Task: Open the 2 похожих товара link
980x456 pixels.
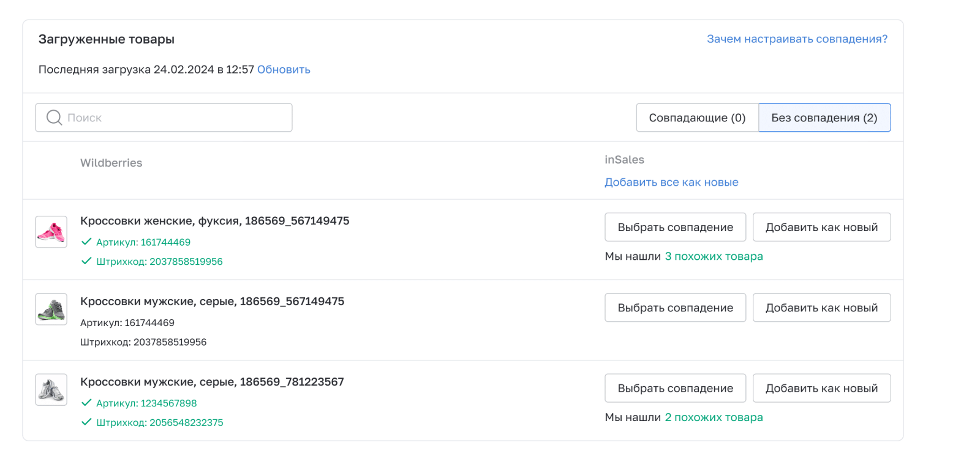Action: click(714, 417)
